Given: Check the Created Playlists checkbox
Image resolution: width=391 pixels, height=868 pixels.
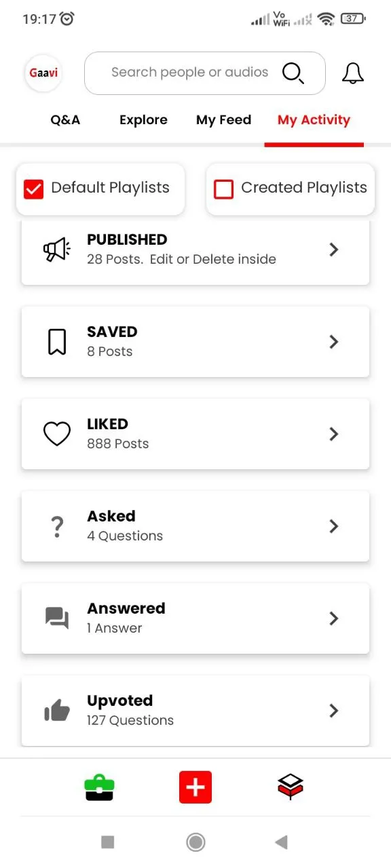Looking at the screenshot, I should pyautogui.click(x=224, y=189).
